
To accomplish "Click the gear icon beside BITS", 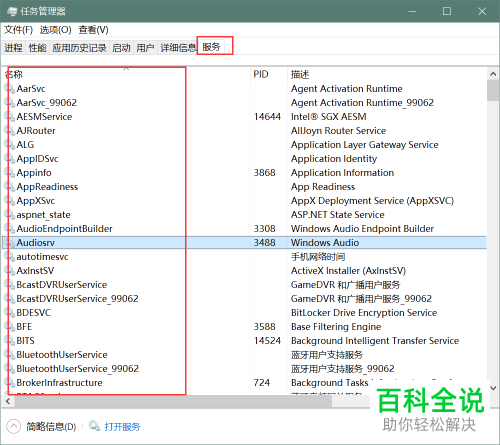I will (10, 341).
